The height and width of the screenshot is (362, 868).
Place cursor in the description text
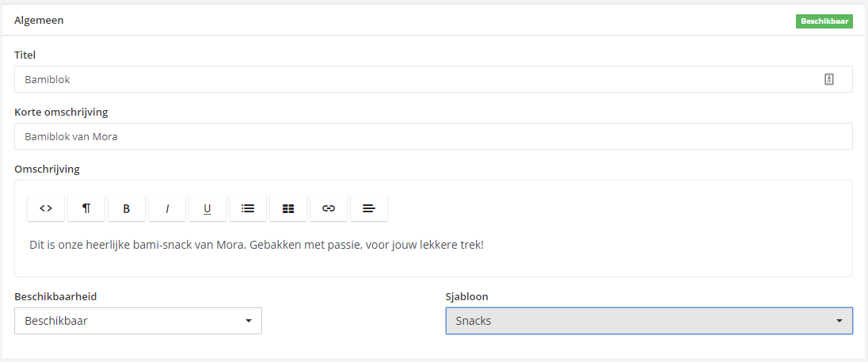(x=256, y=245)
